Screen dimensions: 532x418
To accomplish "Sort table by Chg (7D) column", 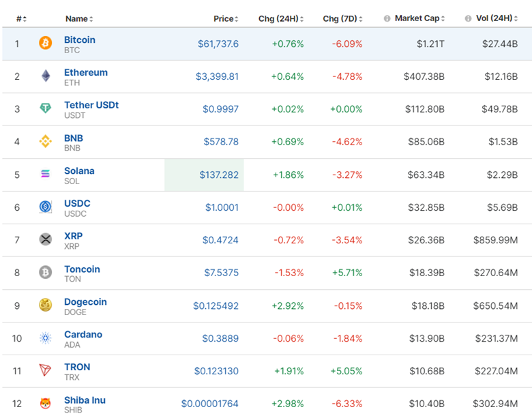I will [342, 18].
